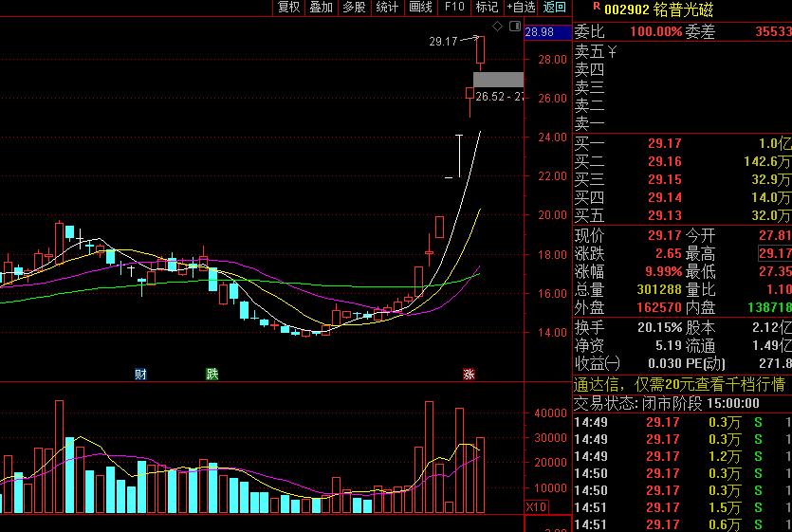Click the 29.17 high price annotation on chart
792x532 pixels.
click(x=443, y=42)
